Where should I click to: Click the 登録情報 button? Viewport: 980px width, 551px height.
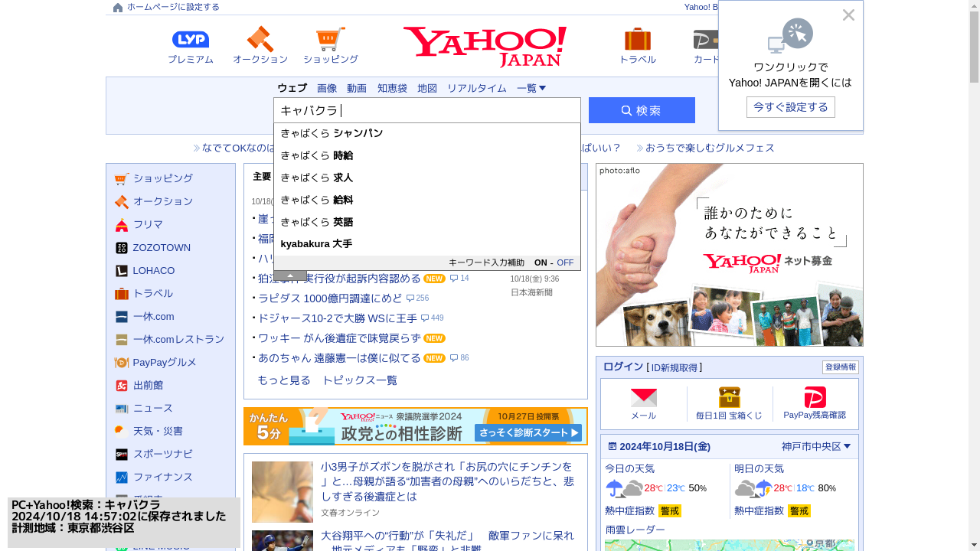click(x=840, y=367)
